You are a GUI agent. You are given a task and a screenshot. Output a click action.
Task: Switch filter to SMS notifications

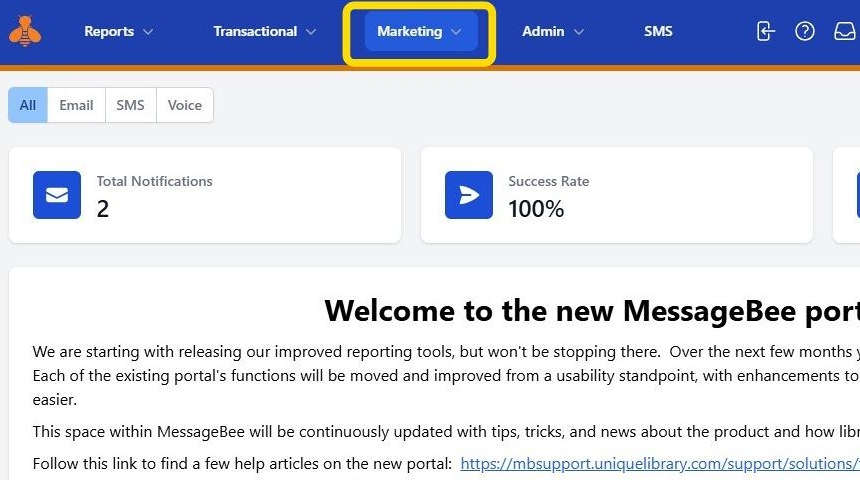pos(130,105)
